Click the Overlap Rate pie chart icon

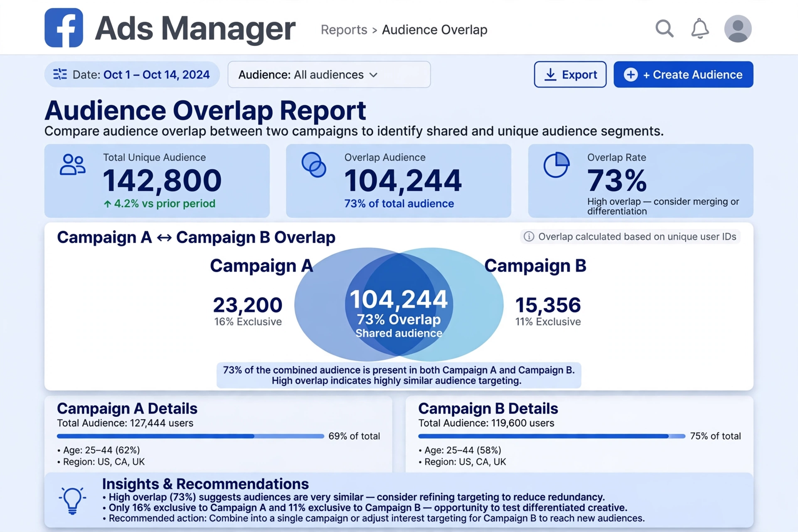point(557,165)
